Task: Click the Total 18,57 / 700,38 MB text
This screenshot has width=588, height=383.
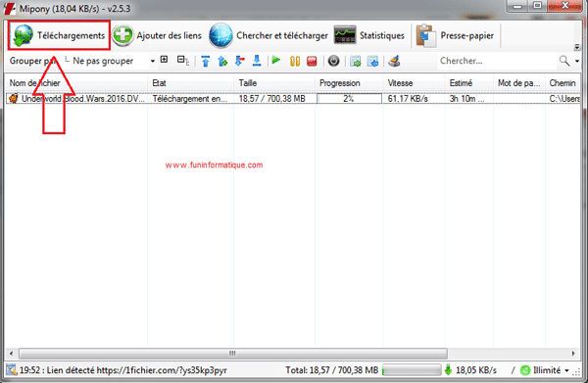Action: 332,370
